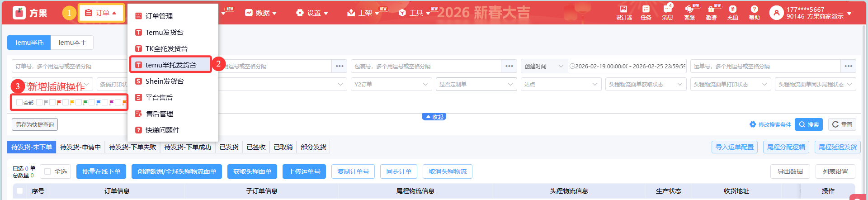The height and width of the screenshot is (200, 868).
Task: Click 另存为快捷查询 button
Action: pyautogui.click(x=35, y=124)
